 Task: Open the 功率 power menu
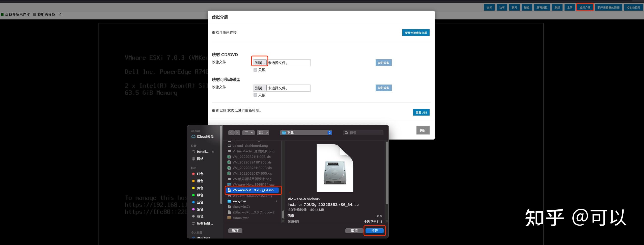[502, 8]
